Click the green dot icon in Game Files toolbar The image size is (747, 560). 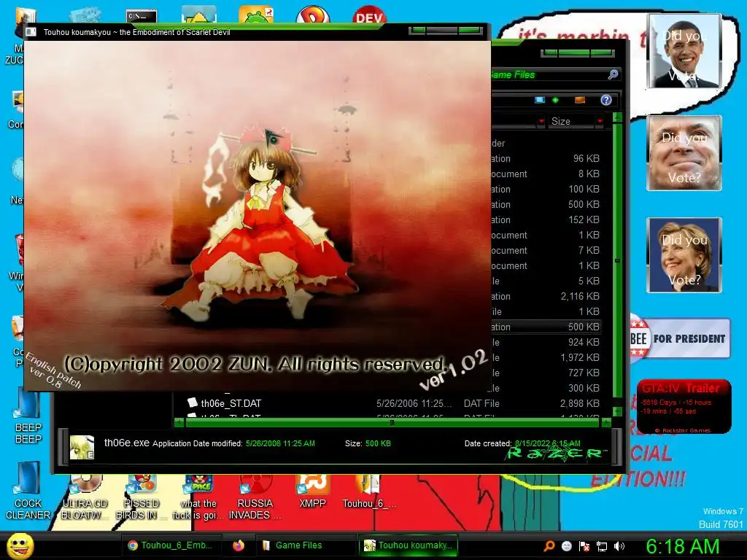555,100
